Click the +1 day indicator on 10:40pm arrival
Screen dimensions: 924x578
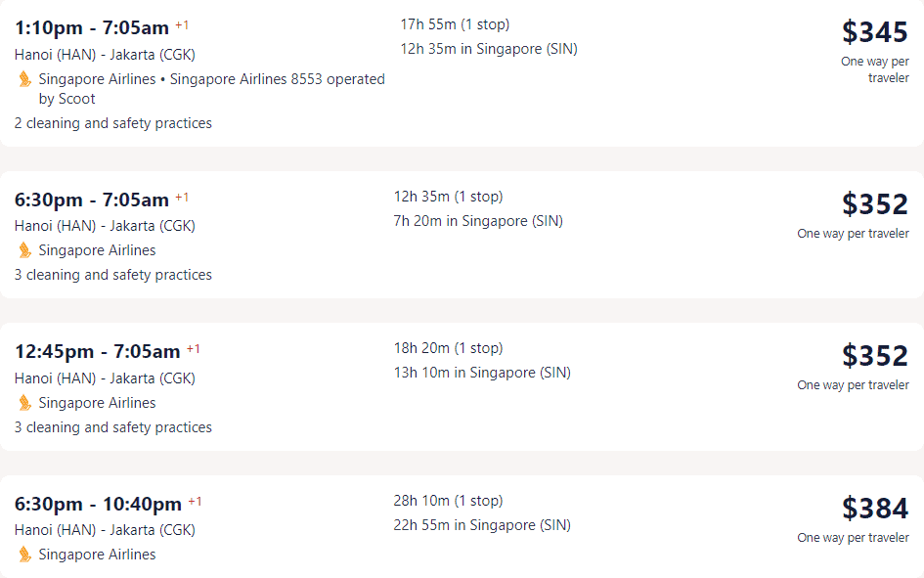(x=195, y=502)
